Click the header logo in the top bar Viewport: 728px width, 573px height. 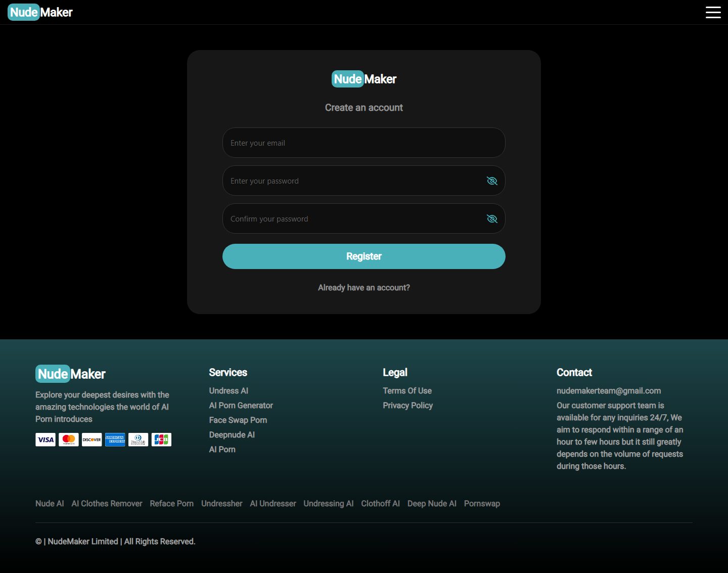click(x=40, y=12)
